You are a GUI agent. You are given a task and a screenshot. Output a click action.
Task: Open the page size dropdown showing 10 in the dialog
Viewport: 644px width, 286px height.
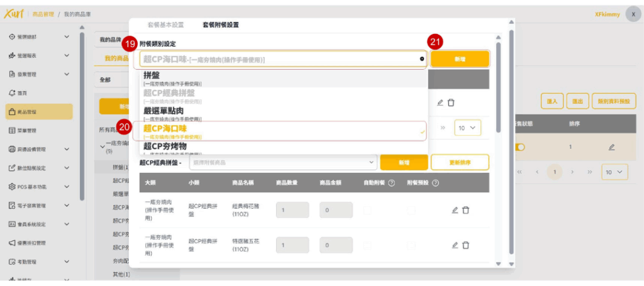[467, 128]
